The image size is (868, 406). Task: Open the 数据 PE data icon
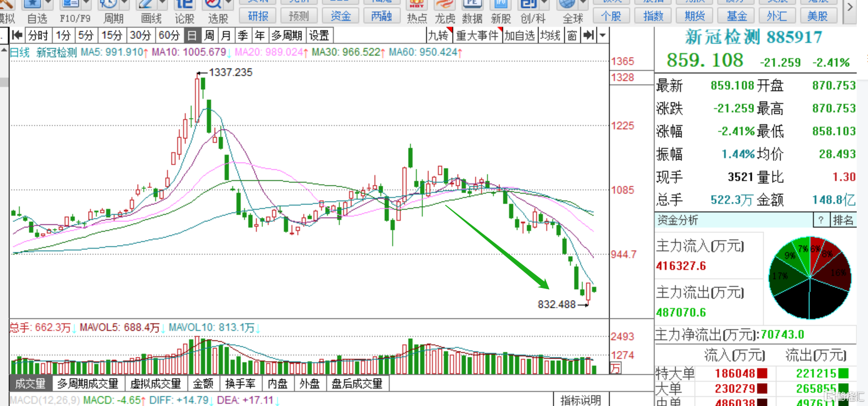click(x=472, y=4)
